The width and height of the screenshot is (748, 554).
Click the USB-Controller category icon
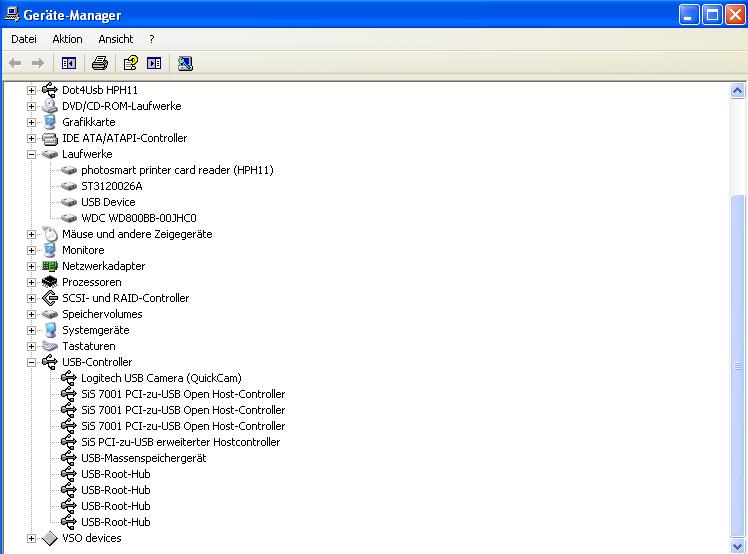tap(50, 362)
